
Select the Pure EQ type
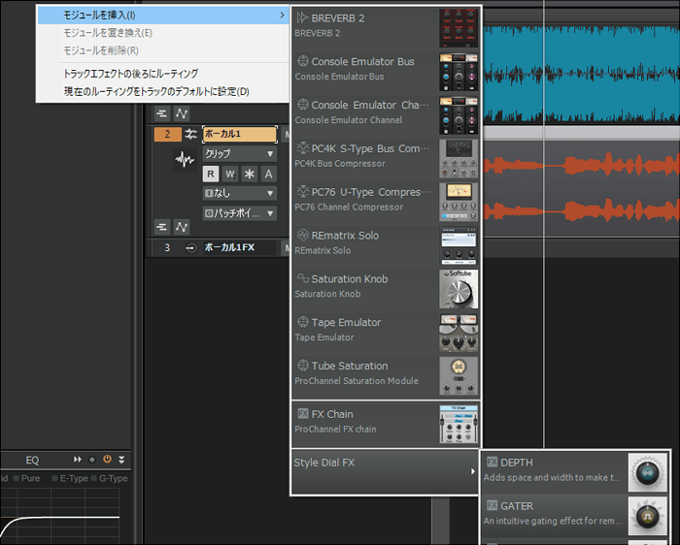26,478
